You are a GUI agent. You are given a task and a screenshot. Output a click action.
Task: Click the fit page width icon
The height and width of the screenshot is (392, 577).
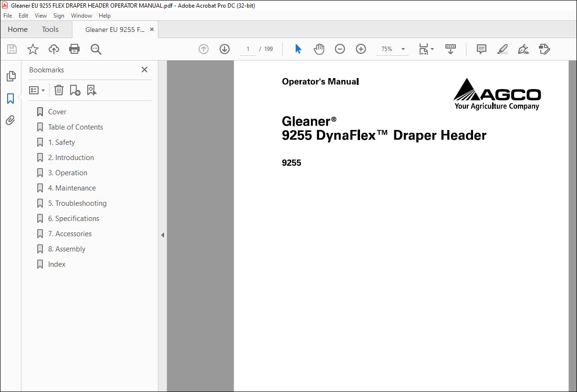click(423, 49)
